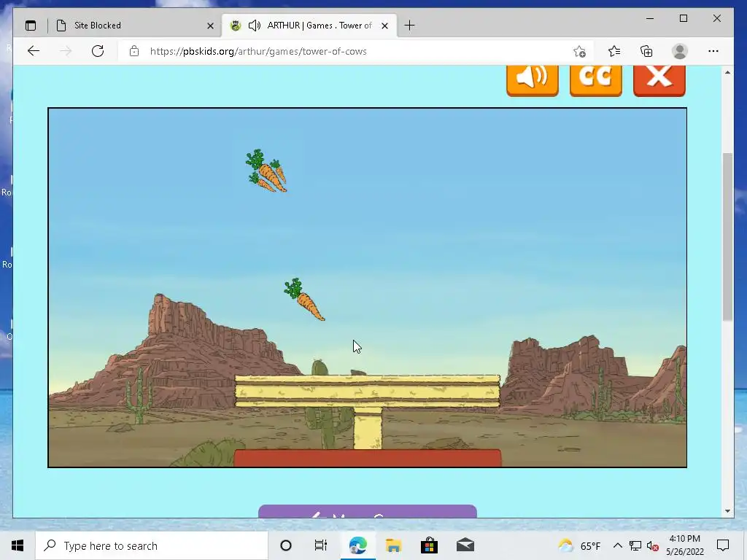This screenshot has height=560, width=747.
Task: Select the ARTHUR Games tab
Action: (309, 26)
